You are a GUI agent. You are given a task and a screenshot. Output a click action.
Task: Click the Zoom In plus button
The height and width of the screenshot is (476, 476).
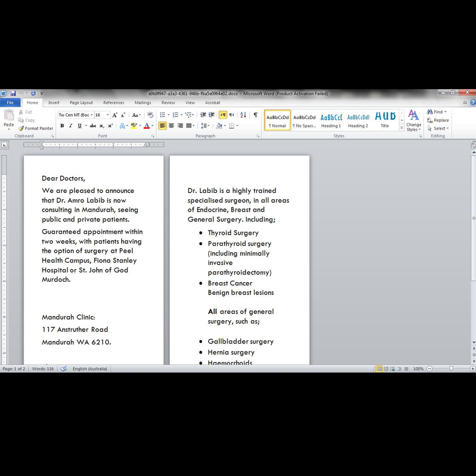click(x=473, y=369)
